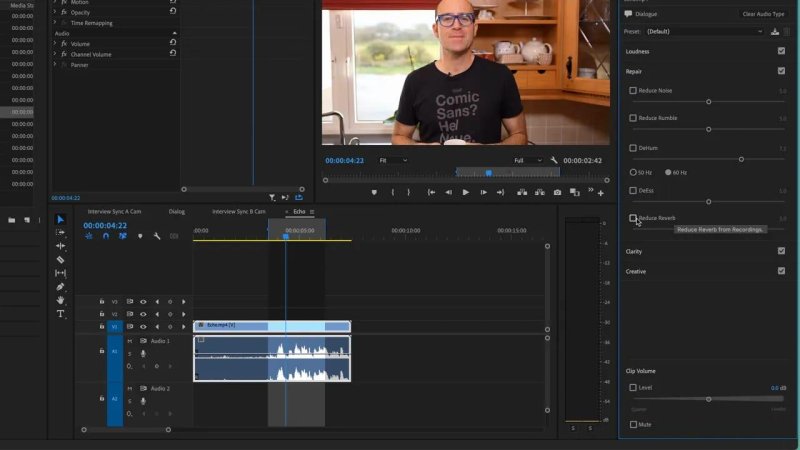
Task: Check the Reduce Reverb checkbox
Action: click(633, 218)
